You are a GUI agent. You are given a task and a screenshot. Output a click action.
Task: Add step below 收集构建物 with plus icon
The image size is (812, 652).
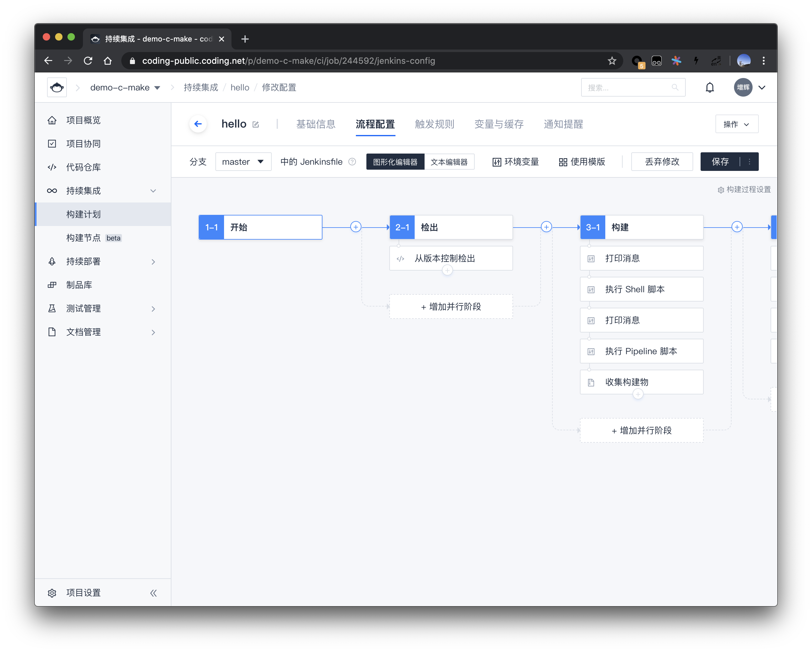tap(637, 394)
